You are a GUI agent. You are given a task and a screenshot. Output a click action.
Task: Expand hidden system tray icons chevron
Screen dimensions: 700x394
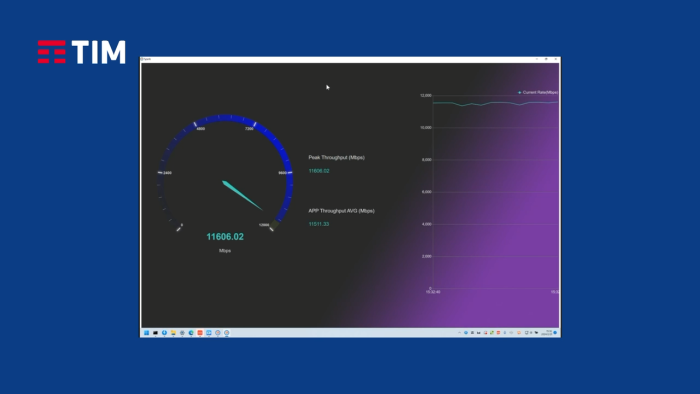coord(459,333)
